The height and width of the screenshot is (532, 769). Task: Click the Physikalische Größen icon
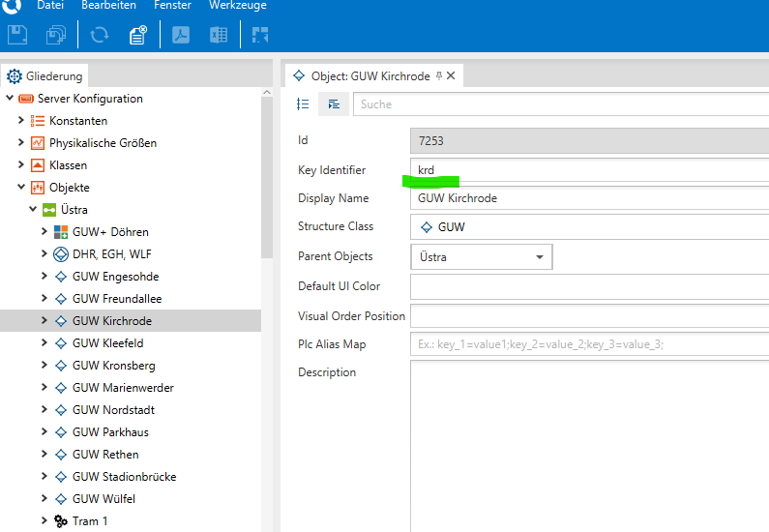click(x=38, y=143)
